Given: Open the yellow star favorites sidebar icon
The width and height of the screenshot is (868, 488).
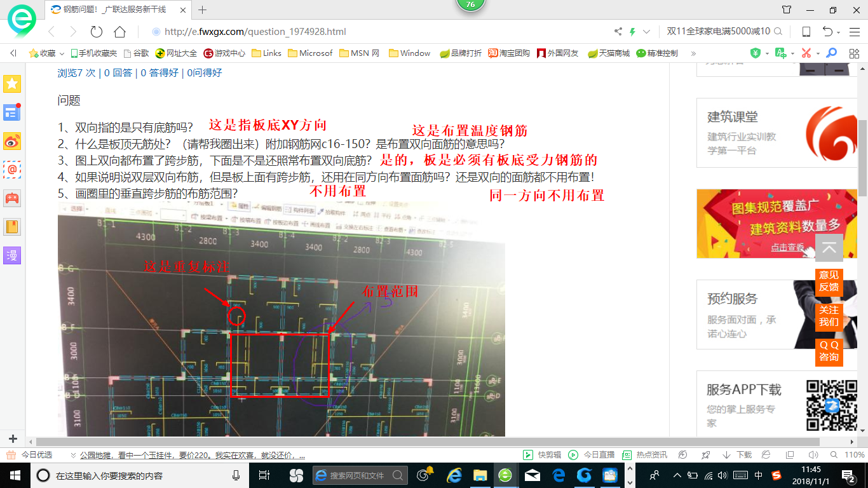Looking at the screenshot, I should 12,83.
